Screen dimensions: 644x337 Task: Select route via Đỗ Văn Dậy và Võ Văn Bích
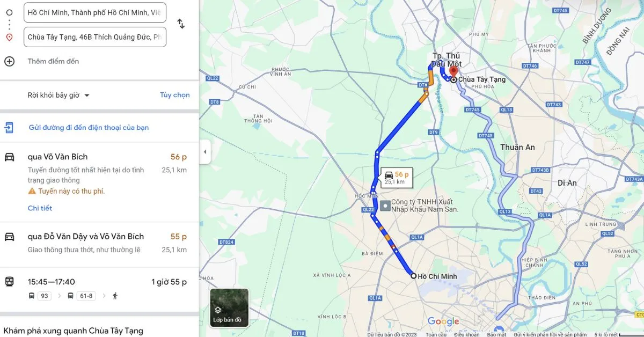(99, 245)
